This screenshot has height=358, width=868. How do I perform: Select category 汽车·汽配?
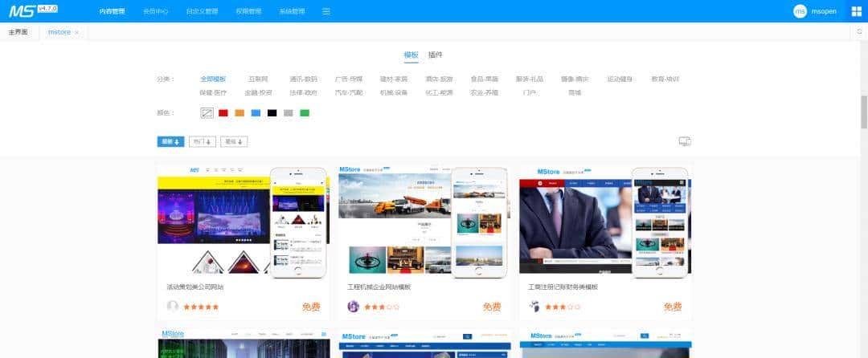349,93
